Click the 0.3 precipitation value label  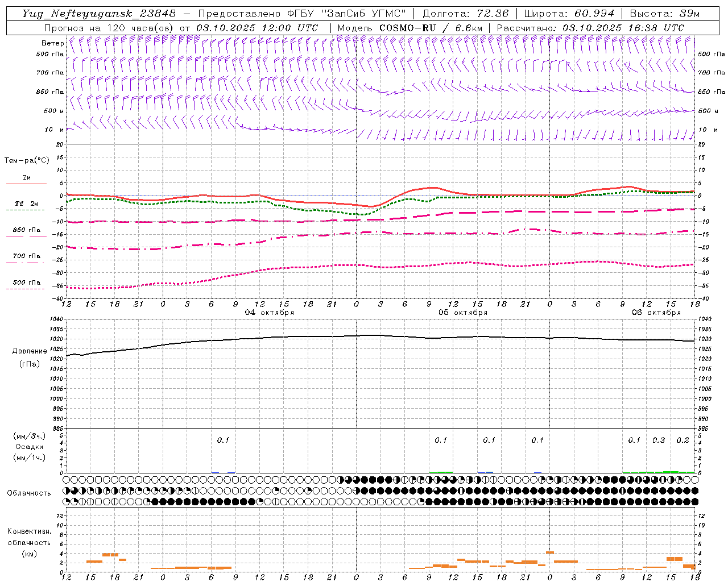(659, 440)
